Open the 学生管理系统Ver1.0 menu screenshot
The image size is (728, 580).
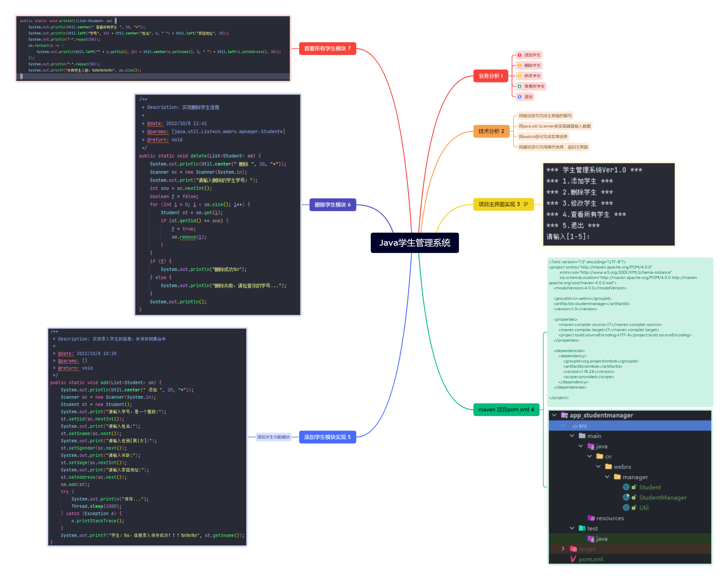tap(609, 204)
